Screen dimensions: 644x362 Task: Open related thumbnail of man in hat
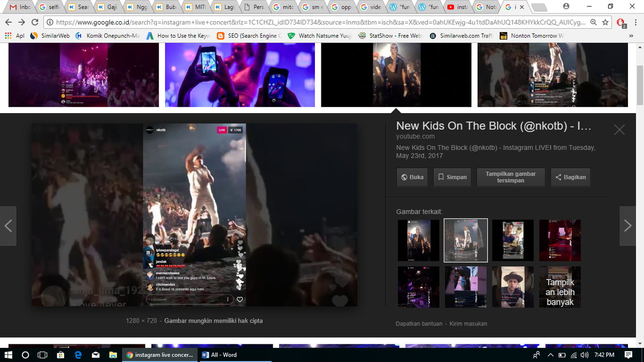[x=513, y=287]
